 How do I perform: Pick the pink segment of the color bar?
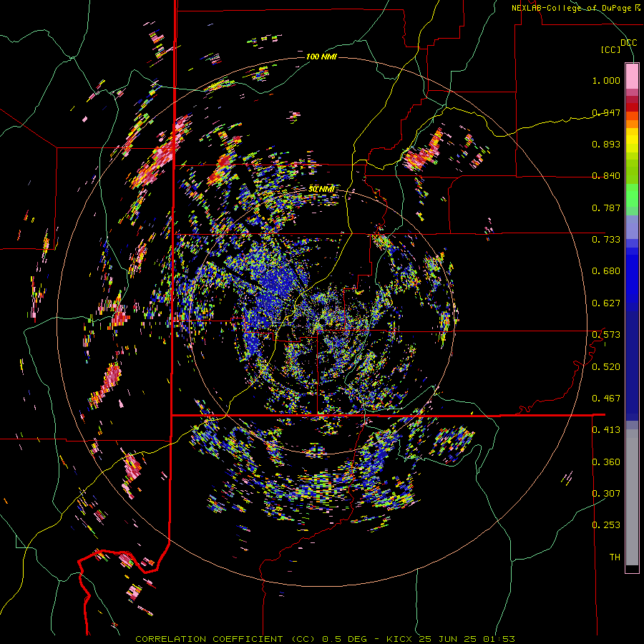click(632, 77)
